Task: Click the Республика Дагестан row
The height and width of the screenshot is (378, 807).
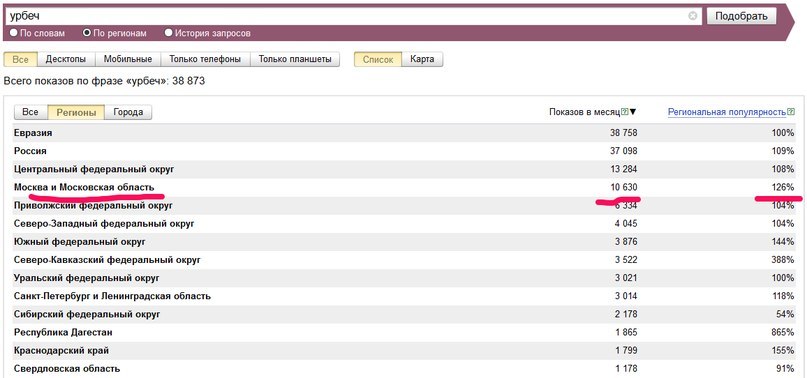Action: 404,333
